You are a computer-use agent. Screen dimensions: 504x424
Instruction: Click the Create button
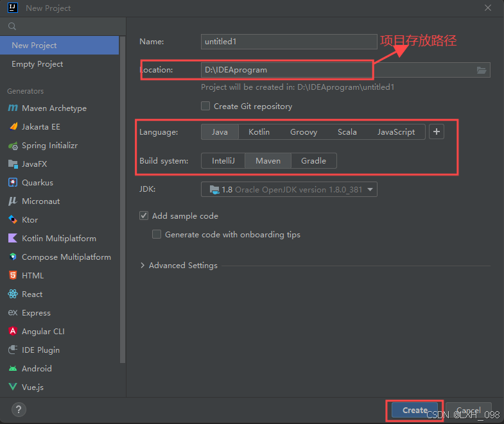point(415,410)
